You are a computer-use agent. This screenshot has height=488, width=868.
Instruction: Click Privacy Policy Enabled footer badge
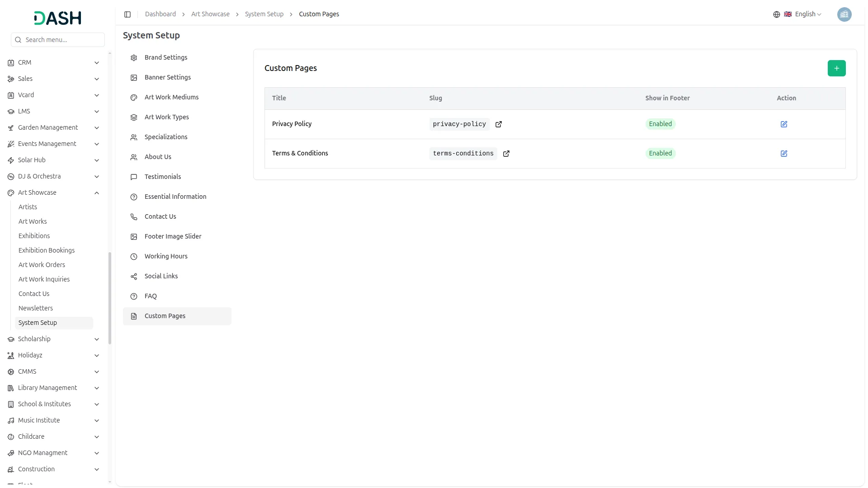coord(660,124)
